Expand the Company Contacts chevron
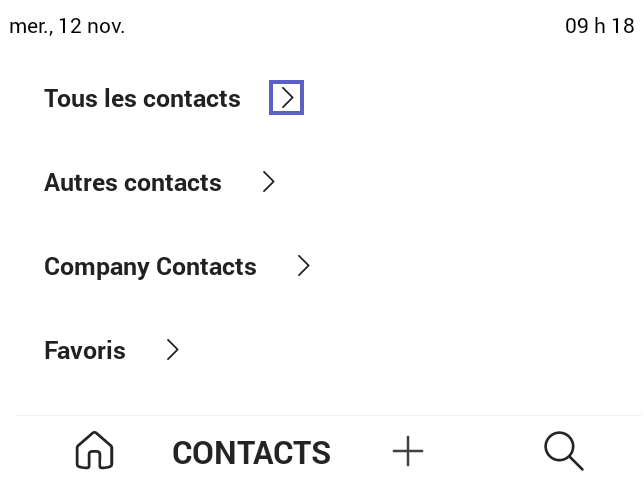This screenshot has height=484, width=644. [304, 266]
